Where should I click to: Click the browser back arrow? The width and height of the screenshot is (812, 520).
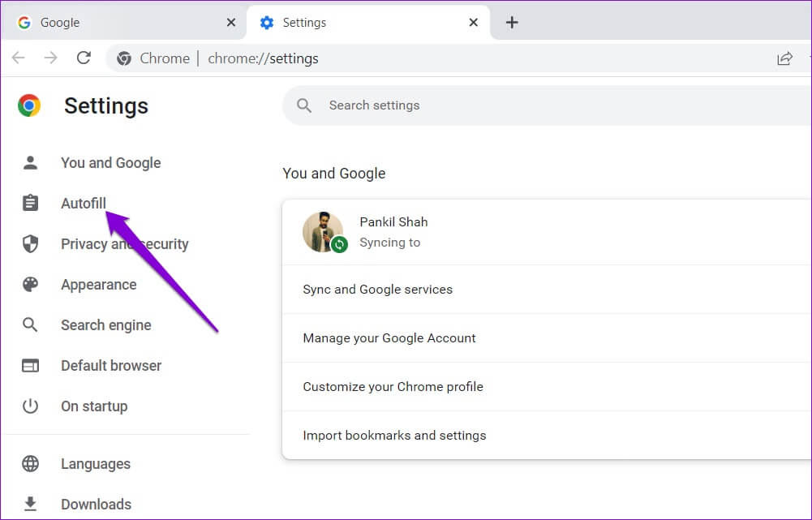coord(19,58)
